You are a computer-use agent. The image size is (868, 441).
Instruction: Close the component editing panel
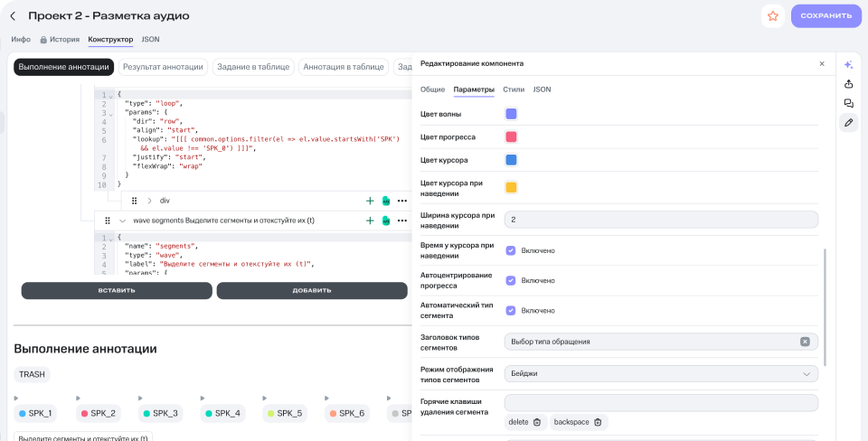point(822,63)
